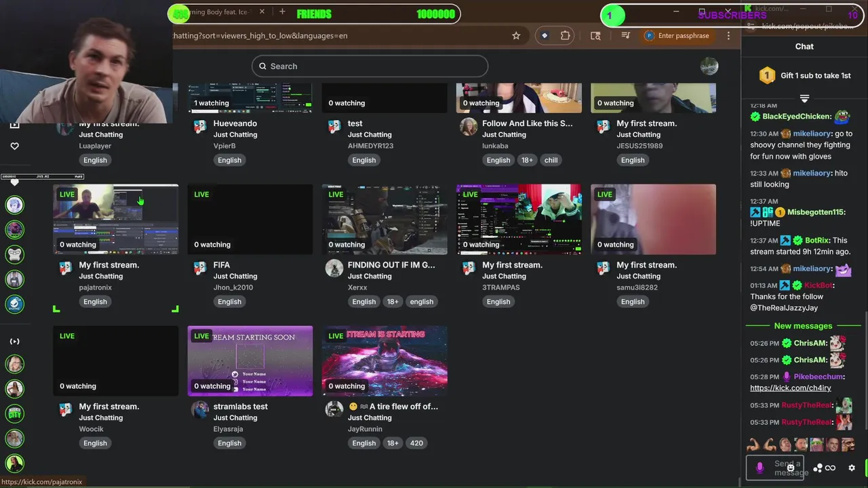Select the lowercase 'english' tag on Xerxx's stream
868x488 pixels.
click(421, 302)
